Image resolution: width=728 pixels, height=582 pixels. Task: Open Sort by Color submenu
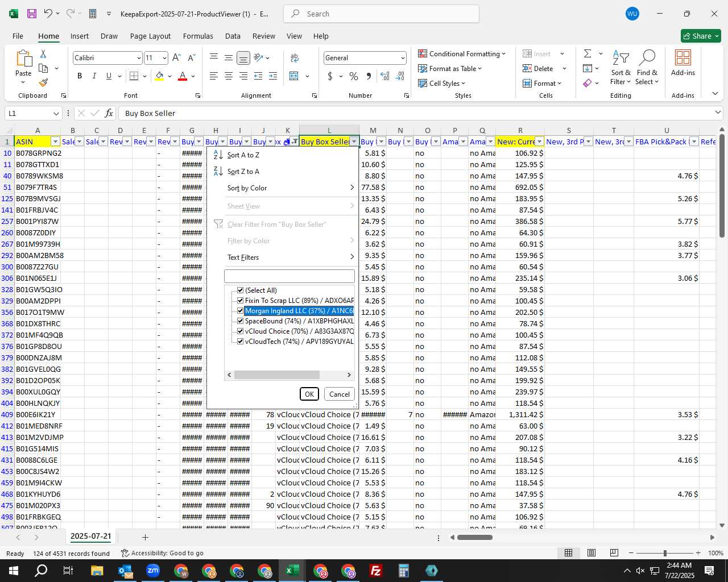click(283, 188)
